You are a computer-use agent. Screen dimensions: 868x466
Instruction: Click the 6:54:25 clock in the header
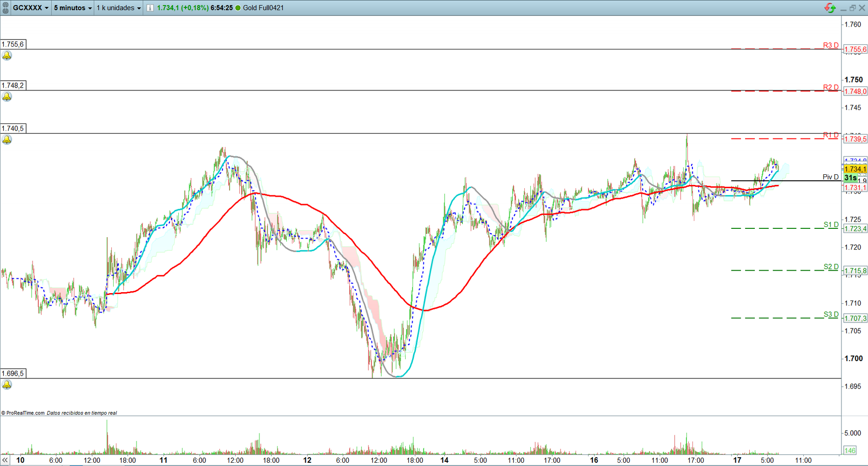pyautogui.click(x=222, y=8)
